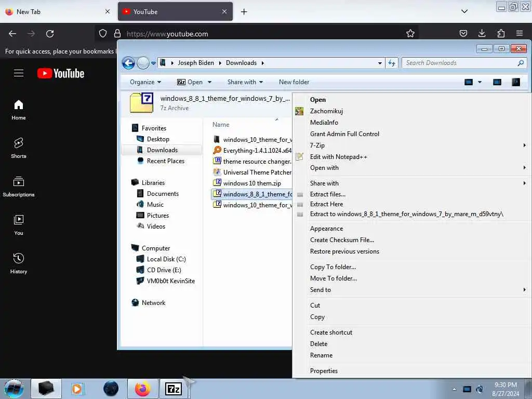Choose Edit with Notepad++

point(339,157)
